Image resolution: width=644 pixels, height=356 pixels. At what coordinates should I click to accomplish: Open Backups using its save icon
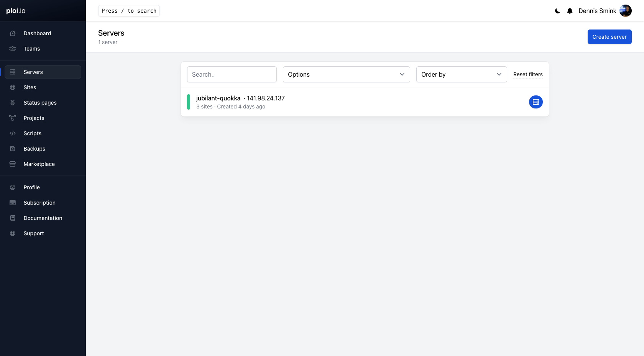pos(13,148)
